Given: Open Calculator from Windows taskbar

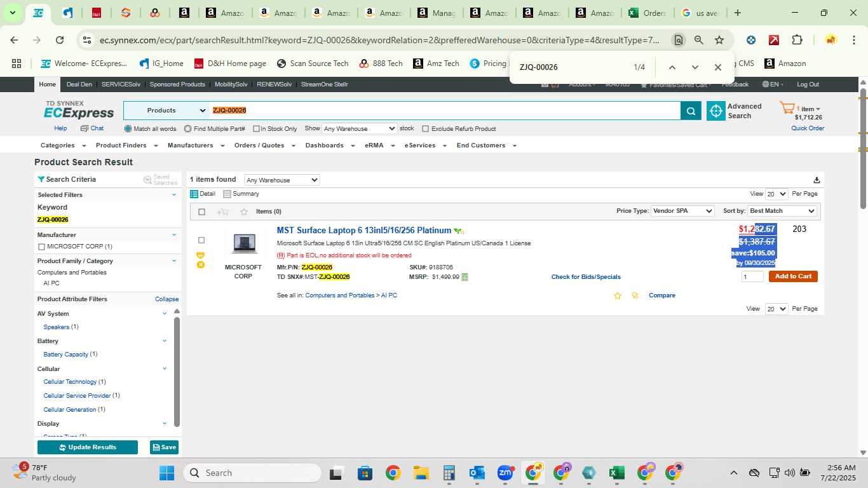Looking at the screenshot, I should click(449, 473).
